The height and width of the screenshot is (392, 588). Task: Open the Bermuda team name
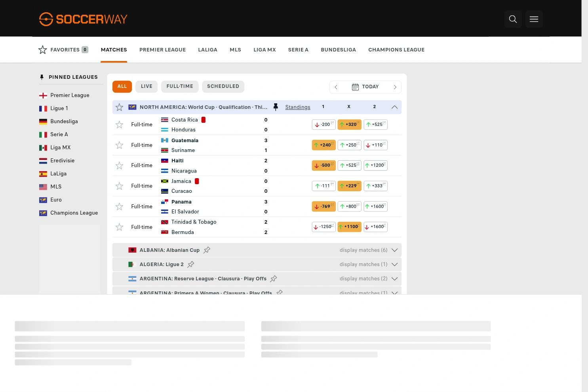183,232
